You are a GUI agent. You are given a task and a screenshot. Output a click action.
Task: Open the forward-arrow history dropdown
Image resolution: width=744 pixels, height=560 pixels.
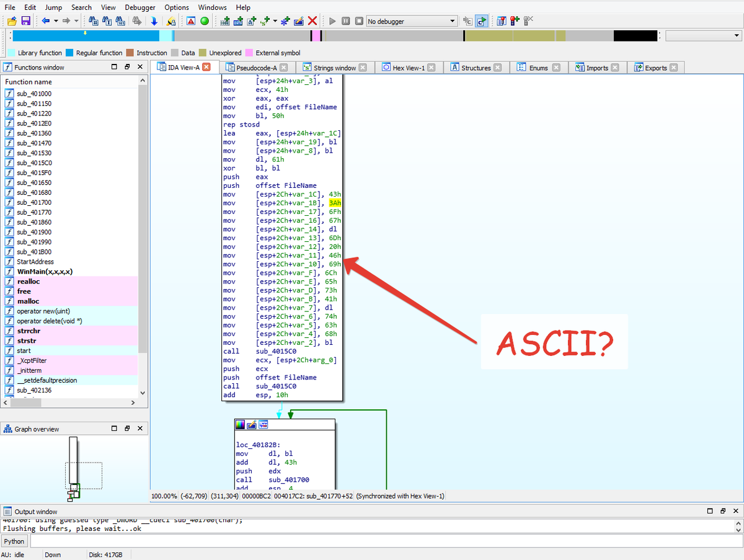[x=76, y=21]
